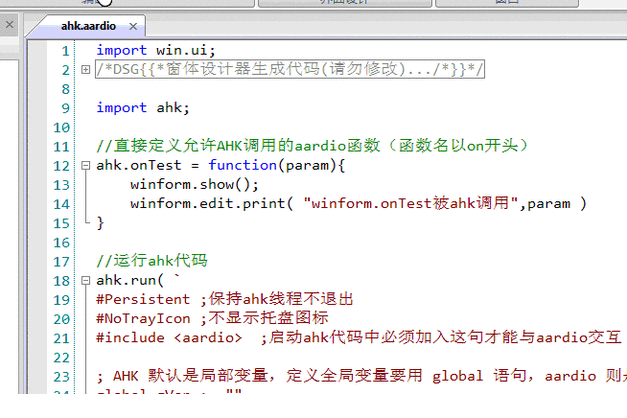This screenshot has width=627, height=418.
Task: Click the text 'import ahk;' on line 9
Action: (x=143, y=108)
